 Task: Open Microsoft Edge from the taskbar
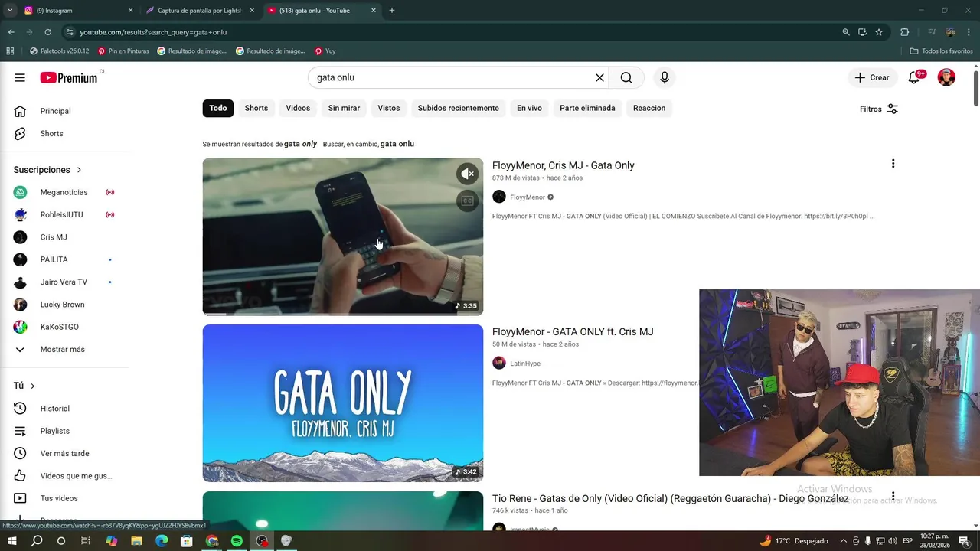(162, 541)
